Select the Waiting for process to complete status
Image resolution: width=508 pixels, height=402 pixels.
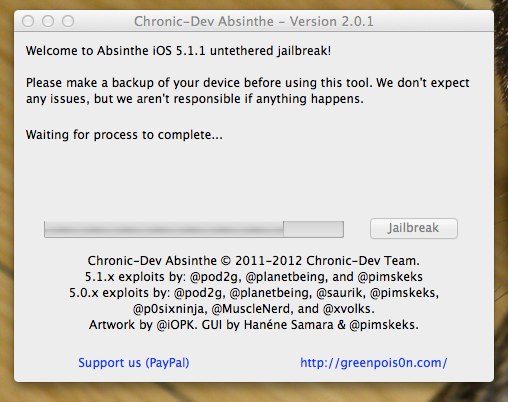pos(124,135)
